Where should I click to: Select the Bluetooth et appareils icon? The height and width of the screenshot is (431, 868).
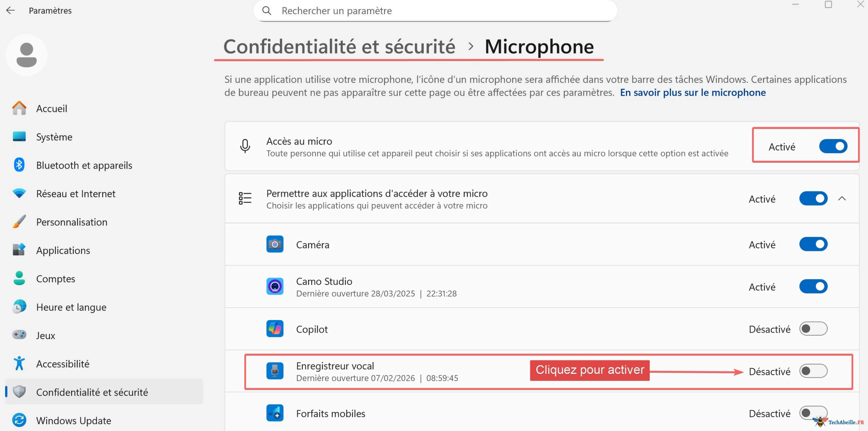19,165
